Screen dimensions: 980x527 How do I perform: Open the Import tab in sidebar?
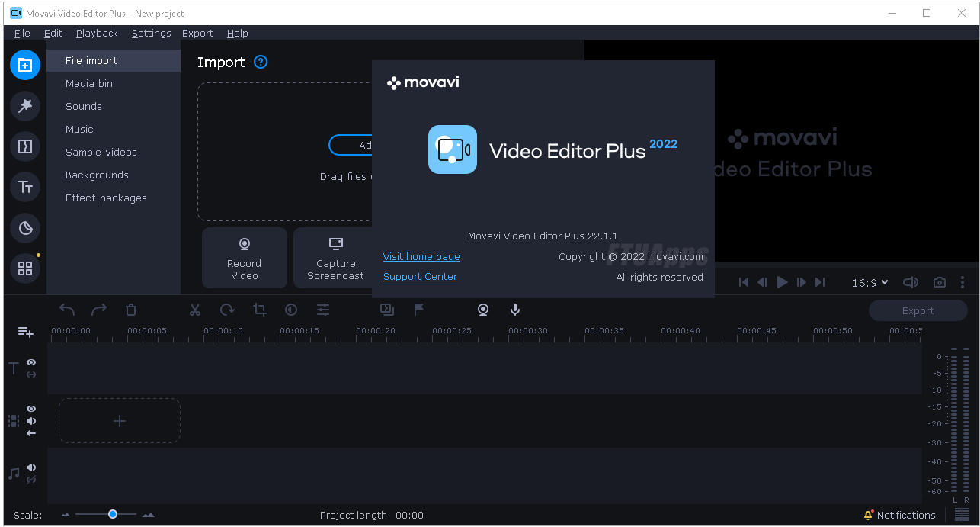(25, 65)
